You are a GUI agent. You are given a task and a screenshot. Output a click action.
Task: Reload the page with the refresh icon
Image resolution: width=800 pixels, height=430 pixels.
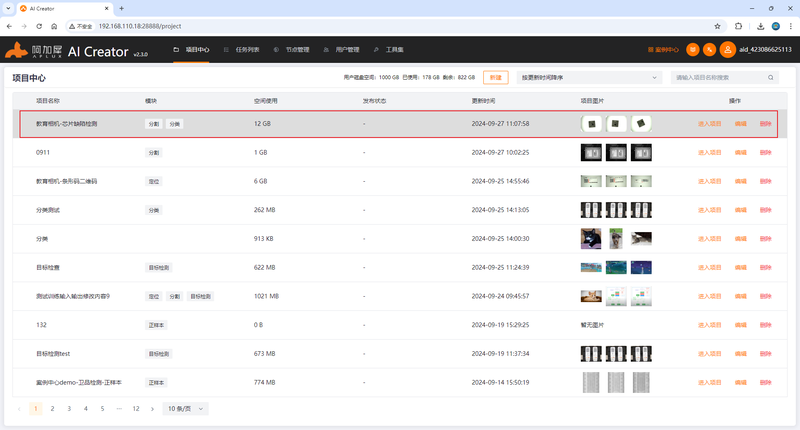coord(39,26)
